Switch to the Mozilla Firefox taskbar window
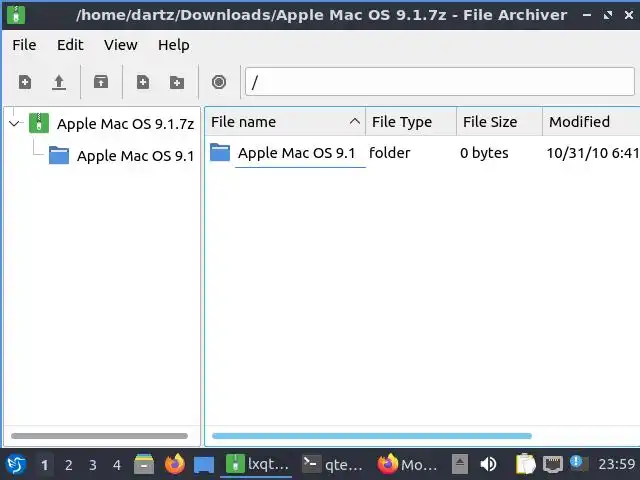Viewport: 640px width, 480px height. click(x=407, y=464)
